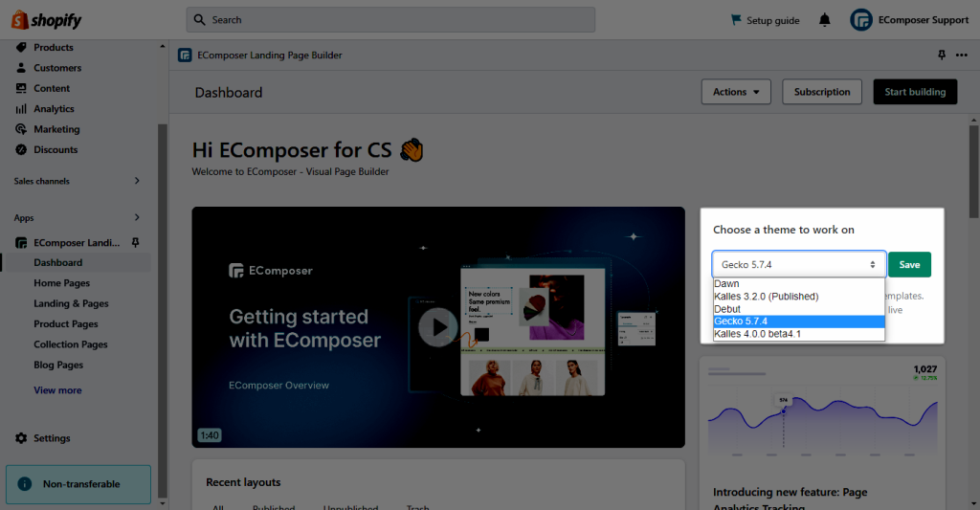Click analytics chart thumbnail
Screen dimensions: 980x510
point(822,410)
